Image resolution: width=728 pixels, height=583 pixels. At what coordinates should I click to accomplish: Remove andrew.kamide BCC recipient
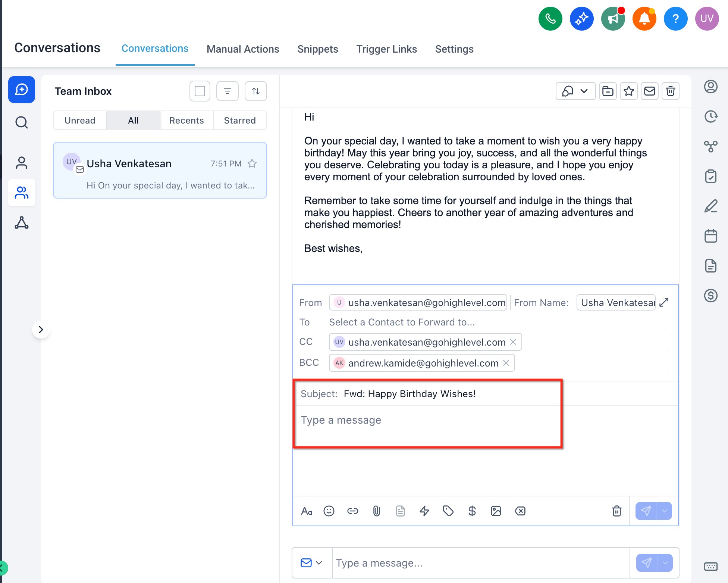[x=506, y=363]
